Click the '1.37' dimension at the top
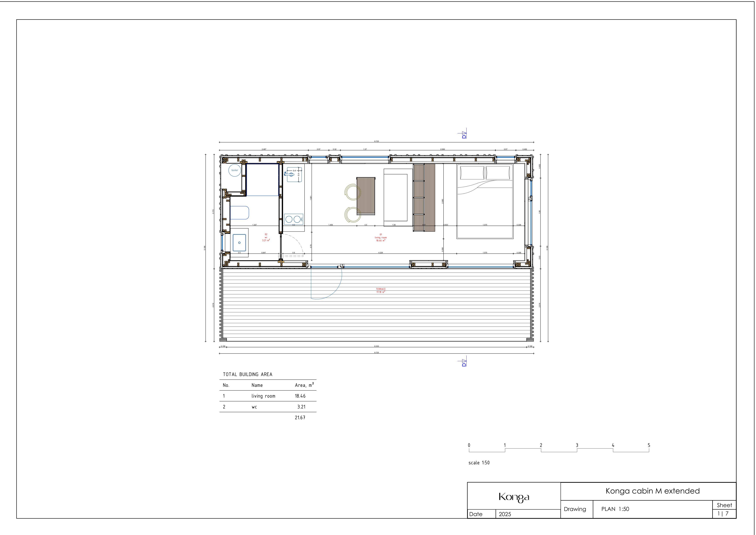This screenshot has width=756, height=535. (365, 149)
